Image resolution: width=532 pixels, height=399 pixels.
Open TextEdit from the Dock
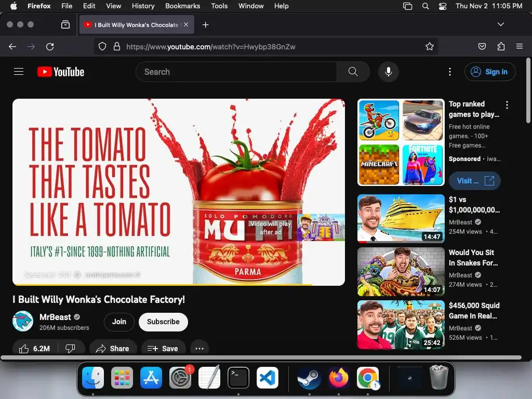click(x=209, y=377)
